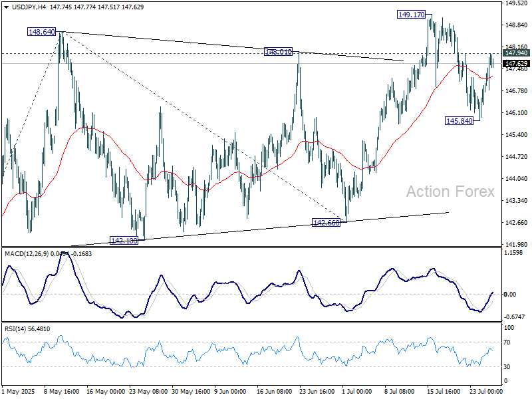
Task: Click the 148.640 swing high price label
Action: click(40, 31)
